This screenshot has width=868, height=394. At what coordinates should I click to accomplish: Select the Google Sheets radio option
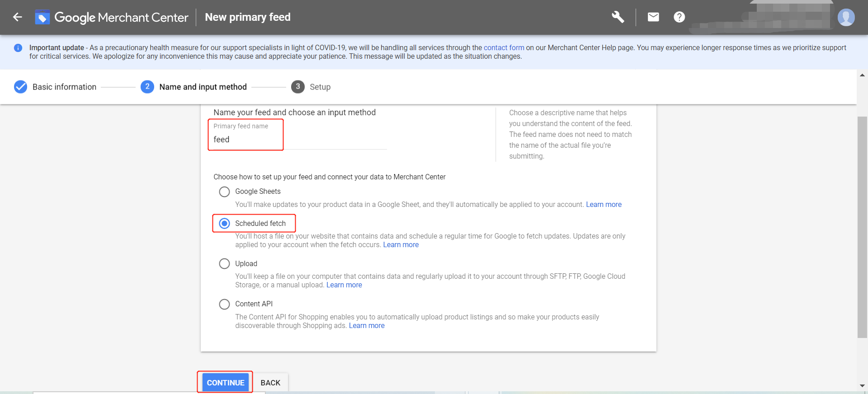[224, 192]
